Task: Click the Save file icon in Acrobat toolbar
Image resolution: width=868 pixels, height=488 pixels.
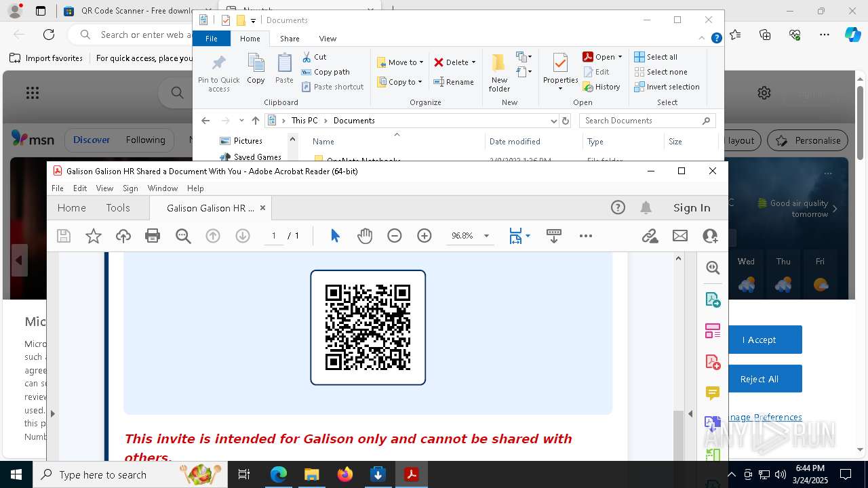Action: click(64, 236)
